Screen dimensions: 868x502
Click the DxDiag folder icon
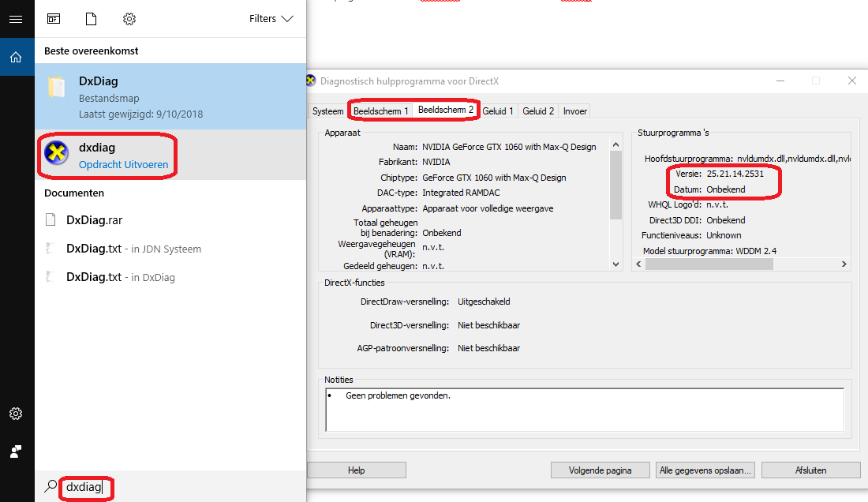tap(57, 88)
